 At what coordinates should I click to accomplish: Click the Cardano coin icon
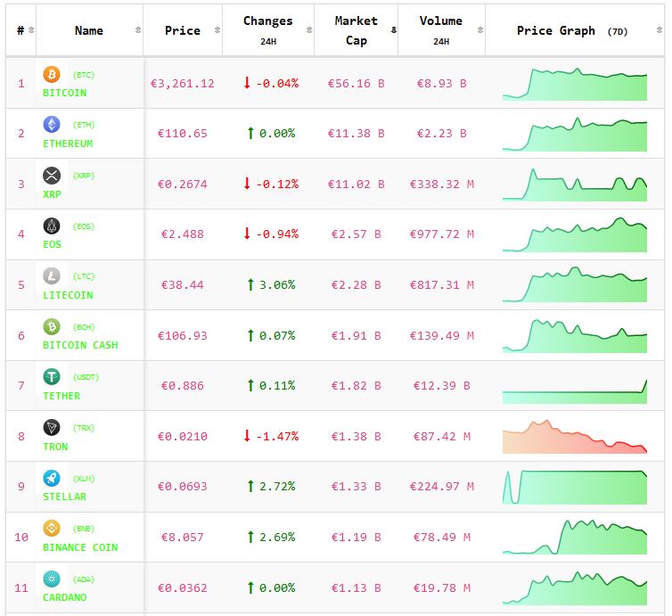point(52,579)
